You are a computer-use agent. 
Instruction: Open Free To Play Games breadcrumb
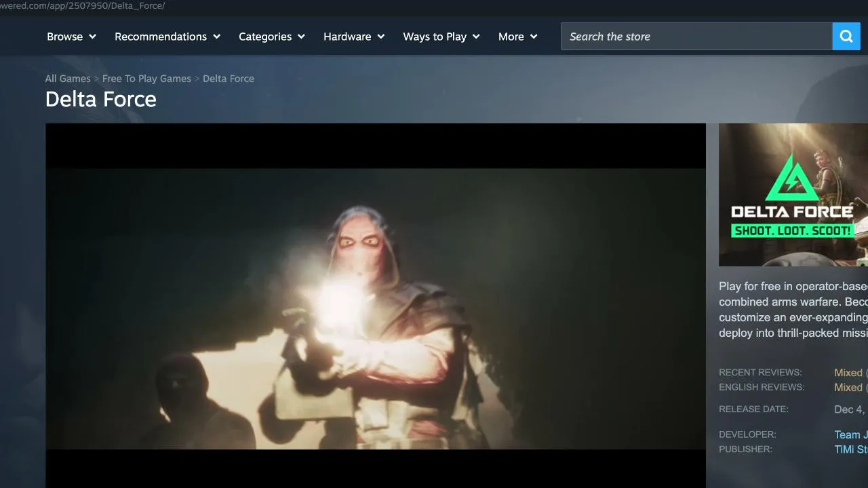[x=146, y=79]
